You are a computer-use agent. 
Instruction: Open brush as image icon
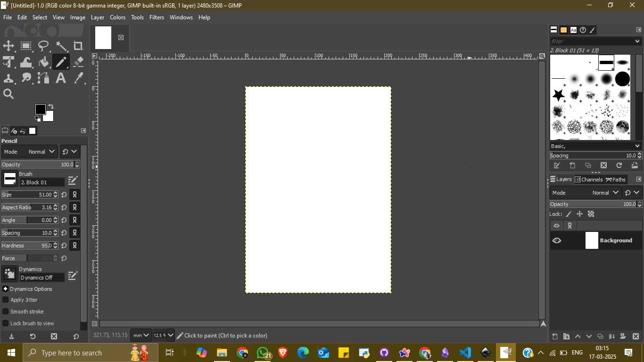[635, 165]
